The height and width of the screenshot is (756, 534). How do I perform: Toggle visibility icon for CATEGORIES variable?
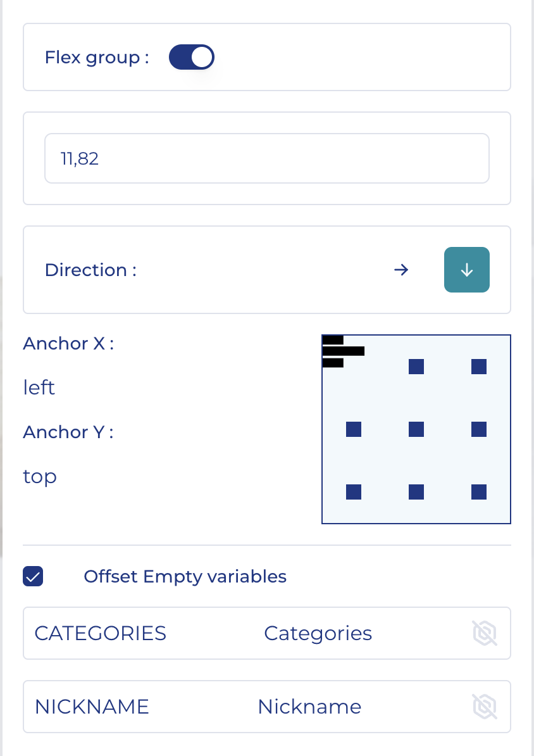485,633
